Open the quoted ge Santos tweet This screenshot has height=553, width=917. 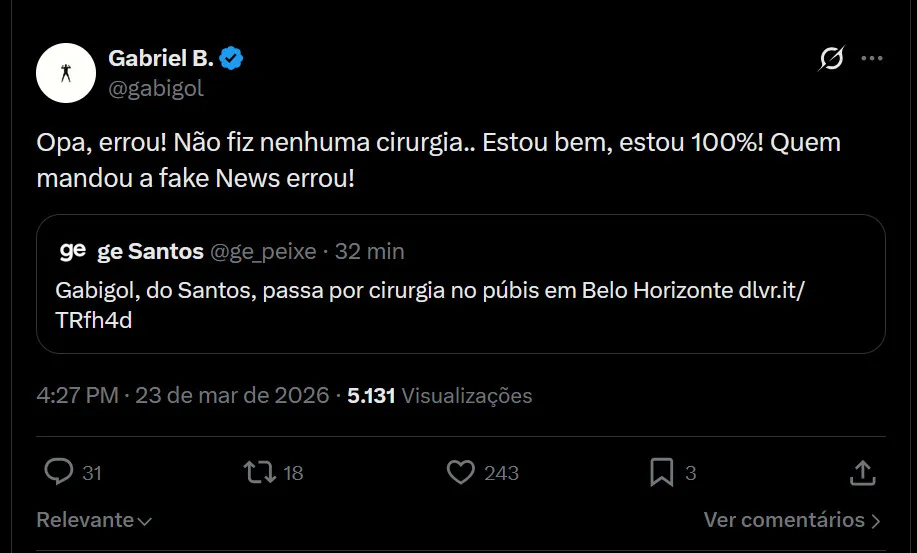[460, 305]
